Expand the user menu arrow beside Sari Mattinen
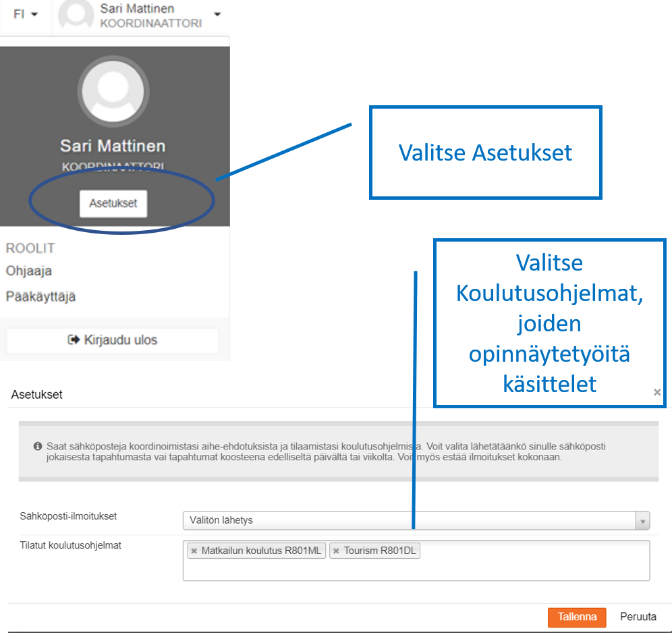The height and width of the screenshot is (633, 672). [x=217, y=14]
